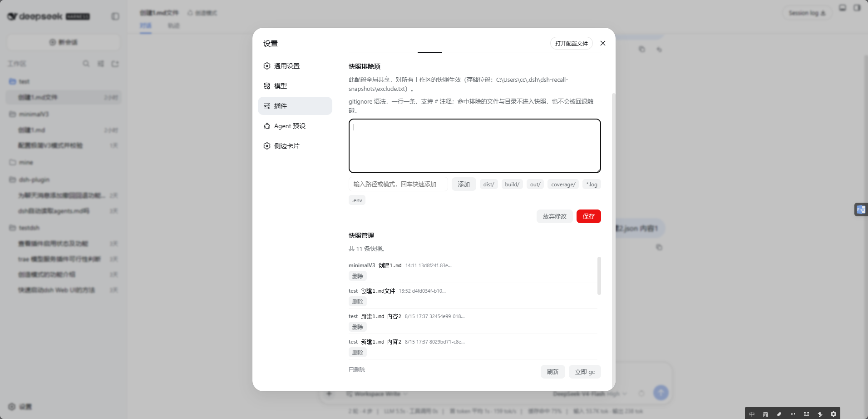Image resolution: width=868 pixels, height=419 pixels.
Task: Close the 设置 dialog with X
Action: click(x=603, y=43)
